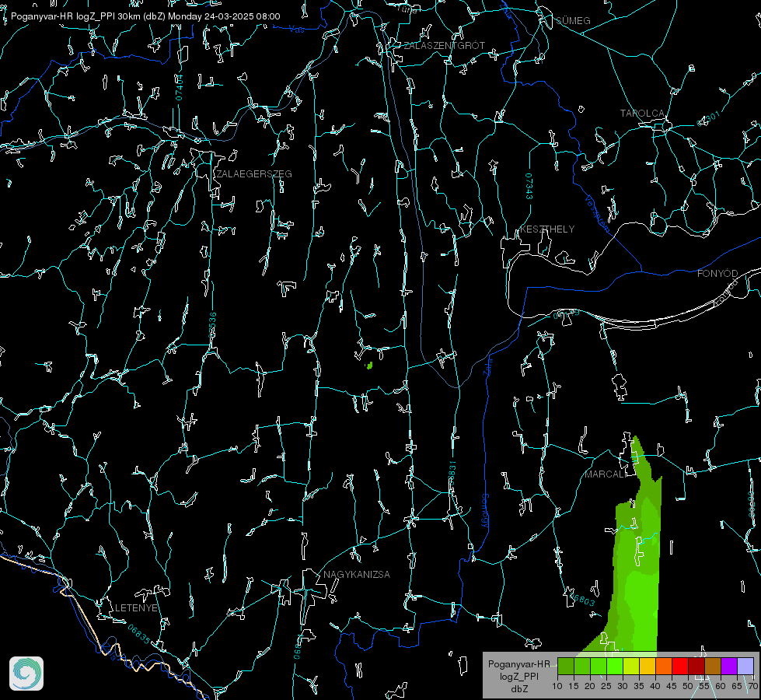Click the KESZTHELY town label
761x700 pixels.
[x=547, y=229]
